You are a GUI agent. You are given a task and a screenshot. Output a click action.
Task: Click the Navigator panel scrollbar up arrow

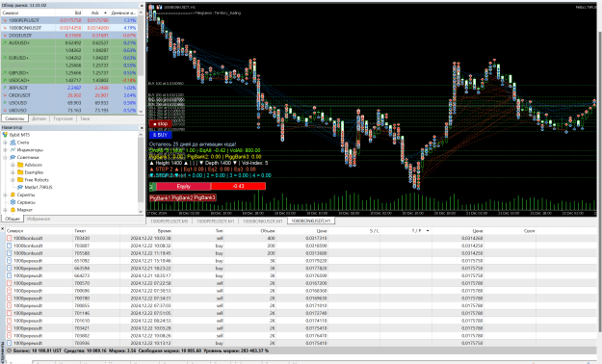(x=141, y=134)
